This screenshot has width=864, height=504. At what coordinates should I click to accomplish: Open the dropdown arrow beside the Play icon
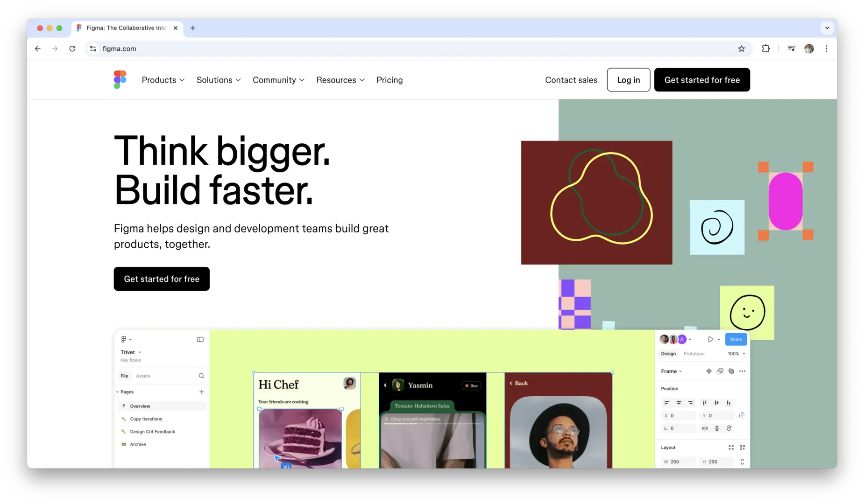point(719,339)
